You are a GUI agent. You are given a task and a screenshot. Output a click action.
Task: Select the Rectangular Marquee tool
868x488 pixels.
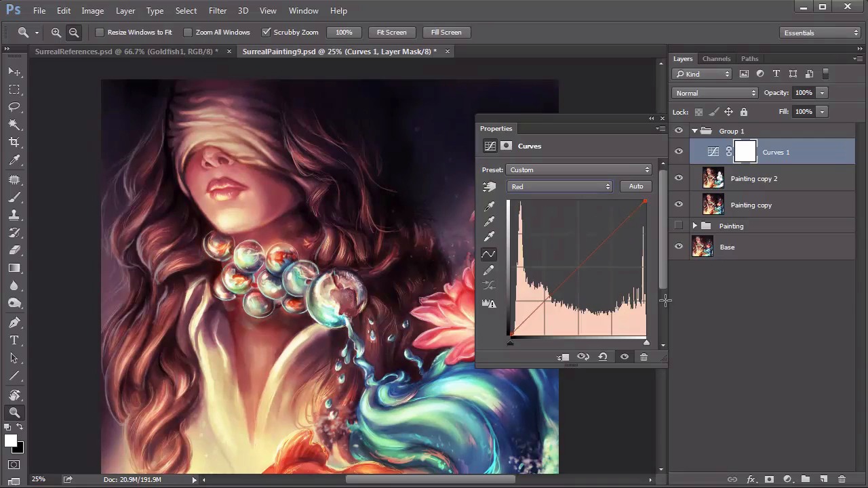[14, 89]
